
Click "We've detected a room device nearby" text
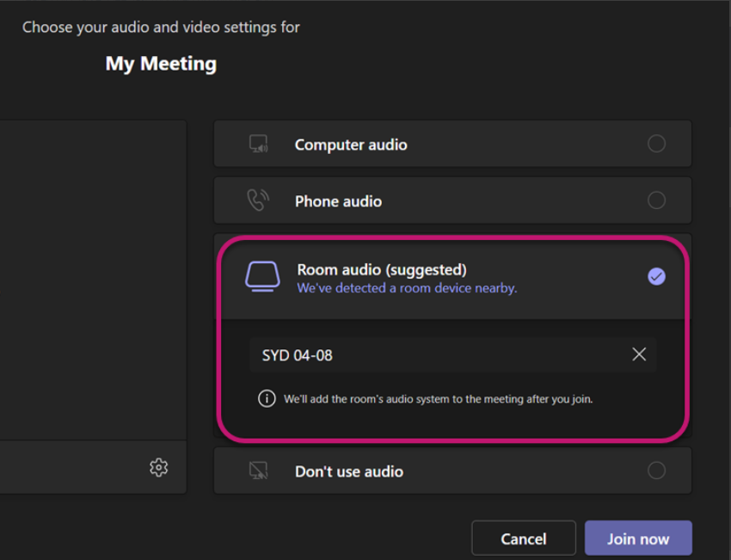point(407,288)
